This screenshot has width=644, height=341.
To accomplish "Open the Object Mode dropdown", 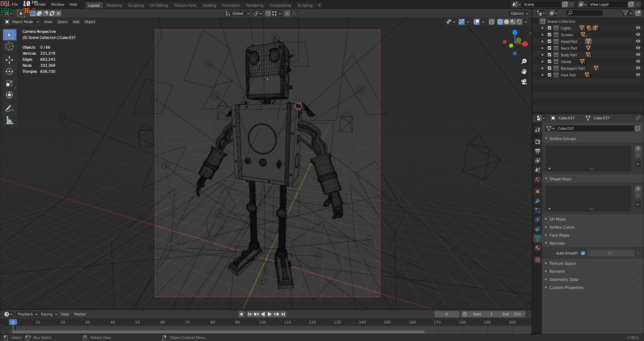I will click(22, 22).
